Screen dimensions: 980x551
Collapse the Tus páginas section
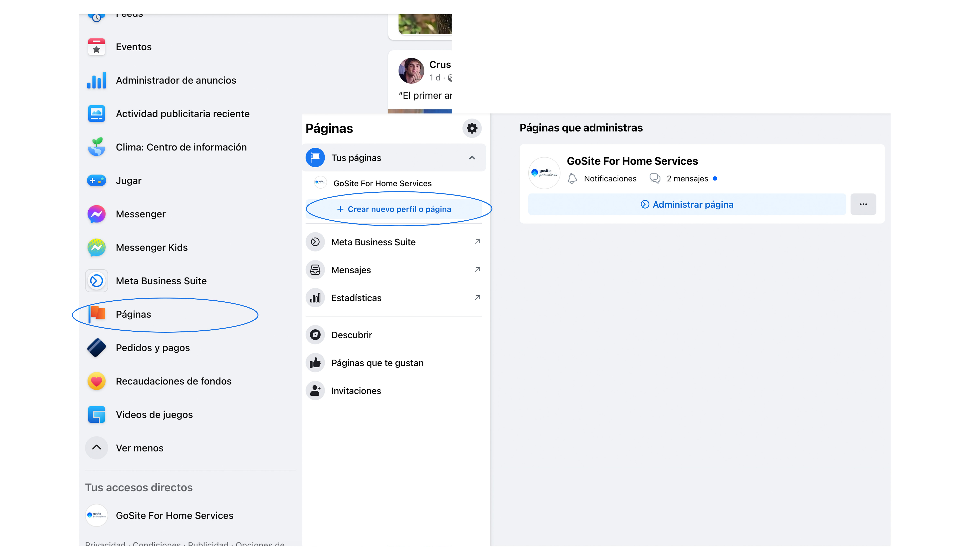click(472, 158)
